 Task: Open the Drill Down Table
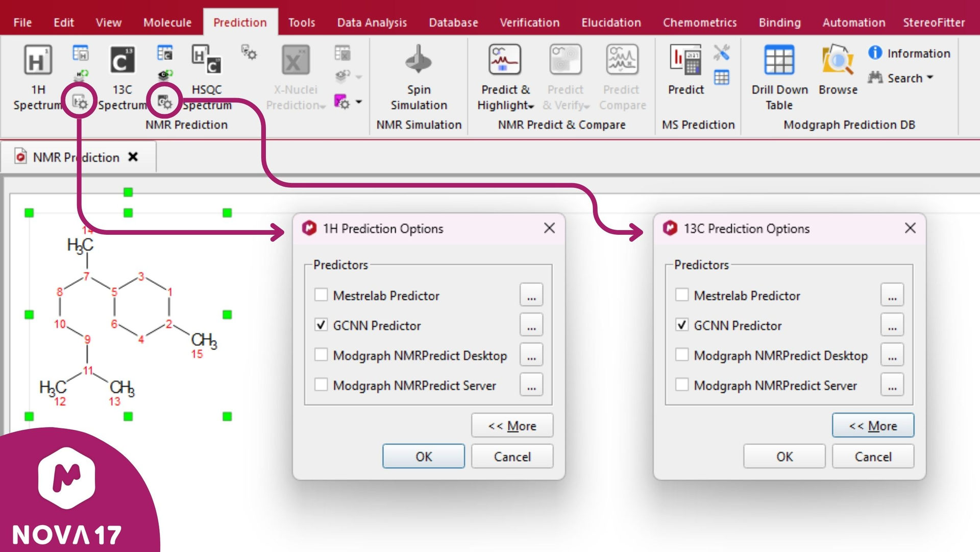(x=779, y=60)
